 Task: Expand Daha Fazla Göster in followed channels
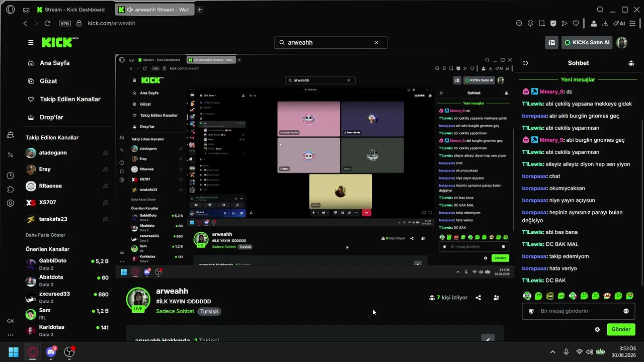(45, 235)
